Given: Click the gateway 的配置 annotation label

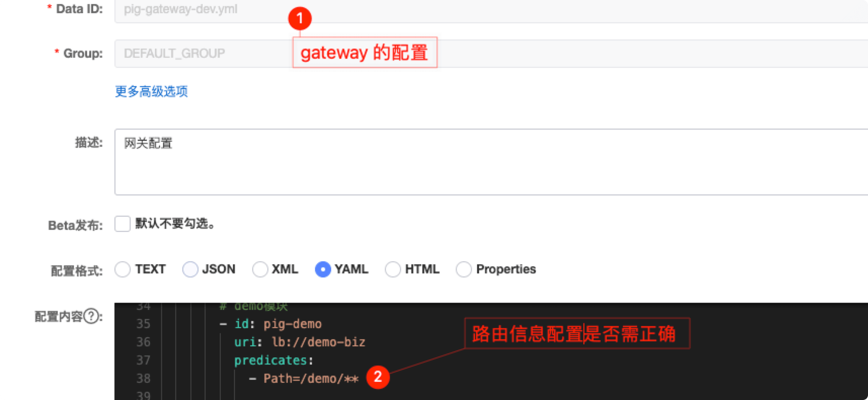Looking at the screenshot, I should point(365,52).
